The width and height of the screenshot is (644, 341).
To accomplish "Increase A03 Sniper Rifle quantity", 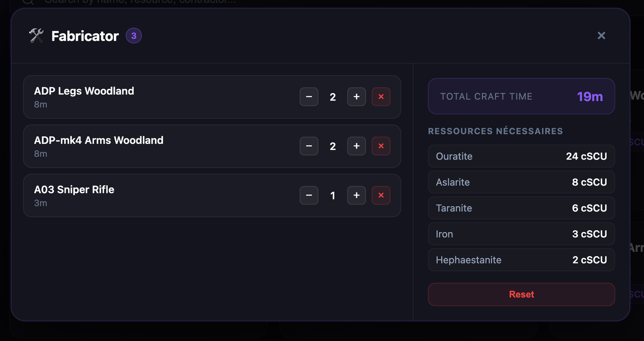I will (x=356, y=195).
